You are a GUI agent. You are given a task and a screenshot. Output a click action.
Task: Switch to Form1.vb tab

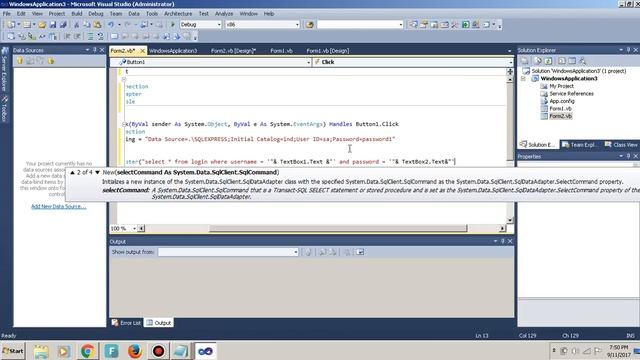[x=281, y=51]
